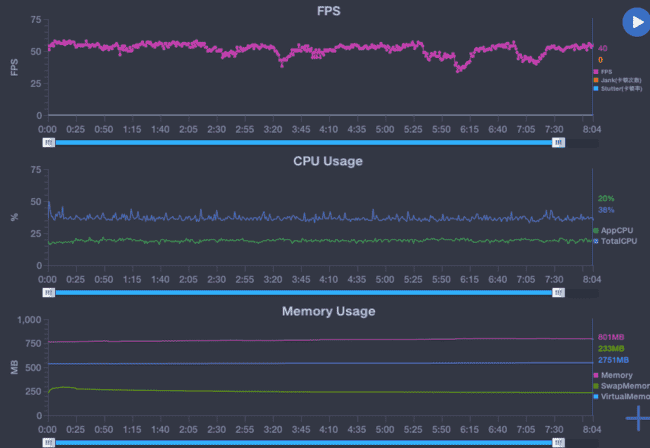The height and width of the screenshot is (448, 650).
Task: Click FPS chart right range handle
Action: [x=558, y=143]
